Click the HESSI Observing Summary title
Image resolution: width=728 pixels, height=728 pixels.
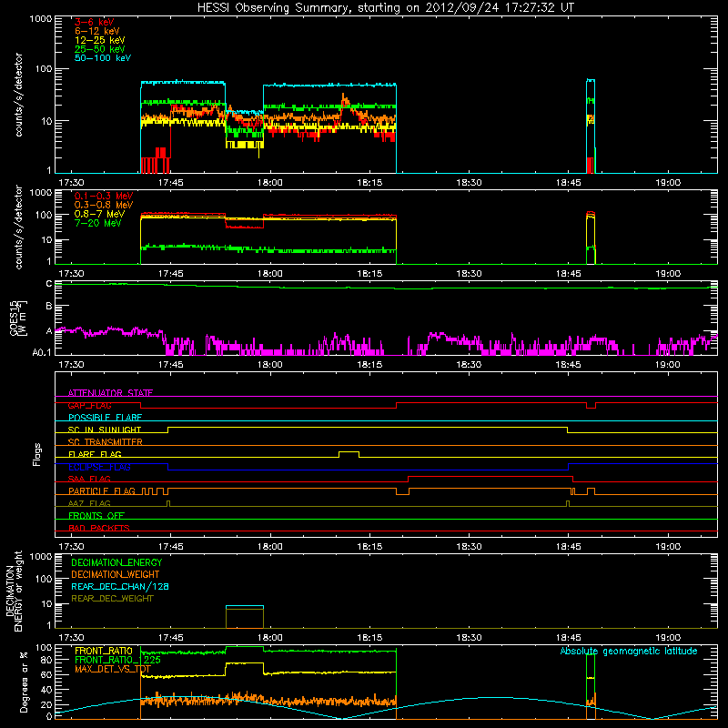tap(386, 7)
